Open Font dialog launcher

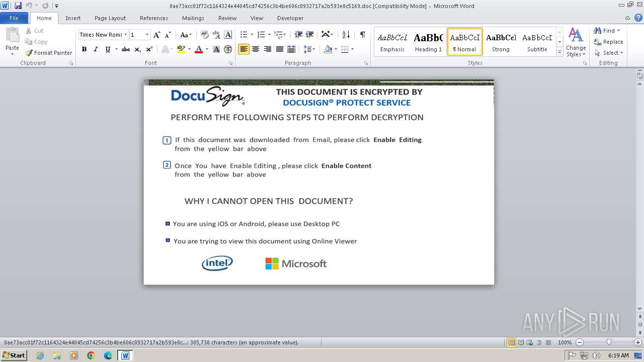click(x=230, y=63)
